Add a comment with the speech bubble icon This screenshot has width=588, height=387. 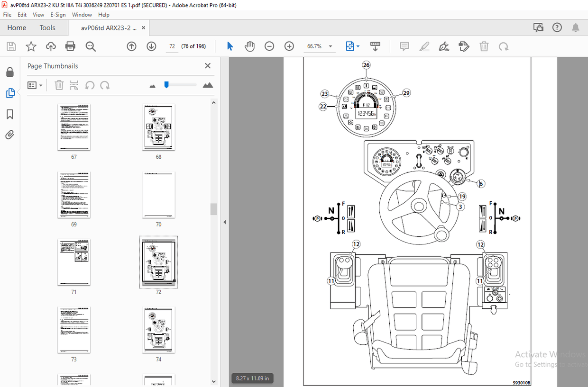[404, 46]
